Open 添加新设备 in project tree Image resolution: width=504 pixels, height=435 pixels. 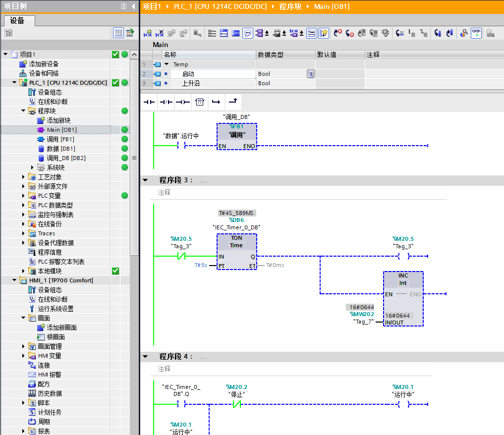pos(44,64)
